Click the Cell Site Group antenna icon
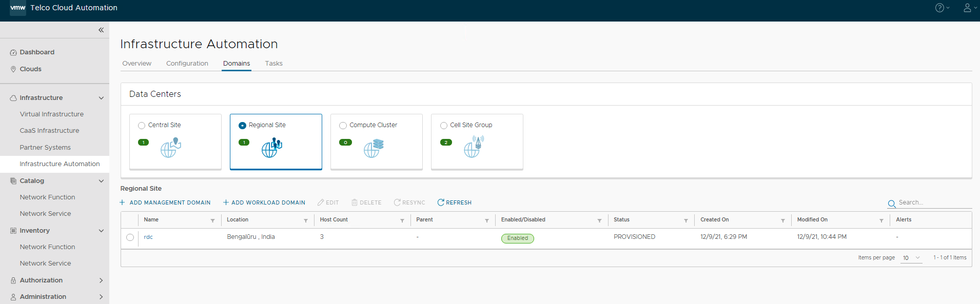Image resolution: width=980 pixels, height=304 pixels. [x=474, y=147]
